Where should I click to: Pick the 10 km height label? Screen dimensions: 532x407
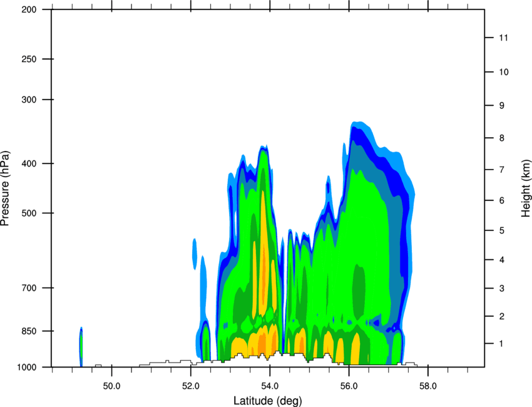tap(504, 72)
